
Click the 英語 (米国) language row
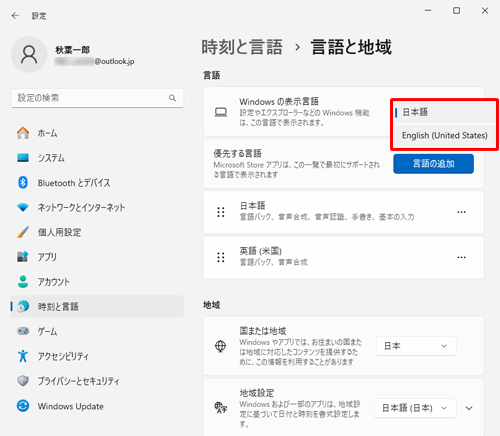click(x=343, y=257)
